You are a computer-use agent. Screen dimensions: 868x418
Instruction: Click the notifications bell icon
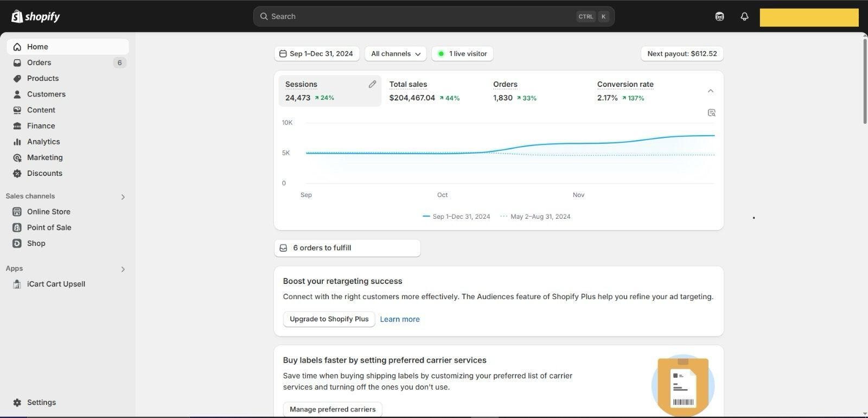pos(744,16)
